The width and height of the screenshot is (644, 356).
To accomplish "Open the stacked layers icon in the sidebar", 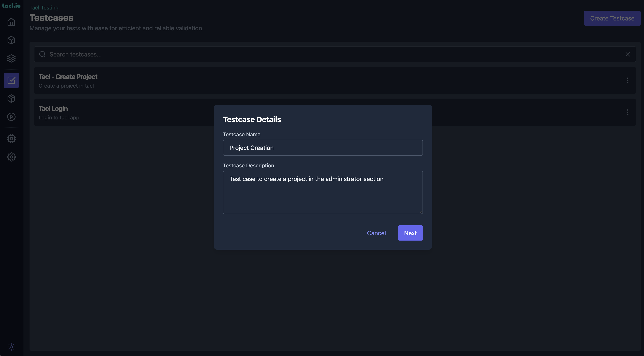I will (x=11, y=58).
